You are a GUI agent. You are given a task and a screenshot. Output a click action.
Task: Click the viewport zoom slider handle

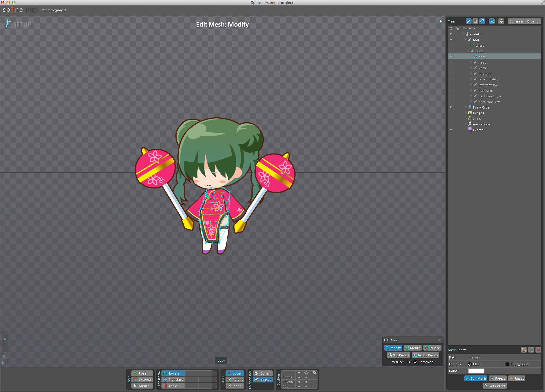click(4, 339)
